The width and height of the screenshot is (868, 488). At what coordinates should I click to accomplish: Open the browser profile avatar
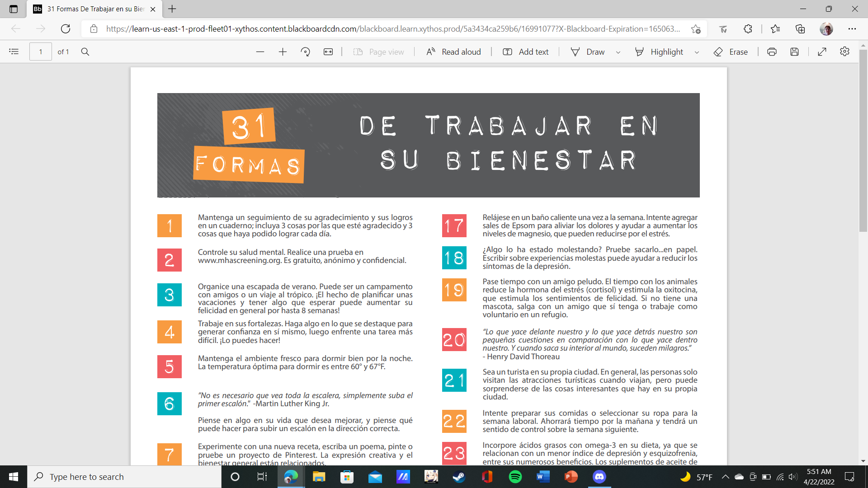coord(826,29)
